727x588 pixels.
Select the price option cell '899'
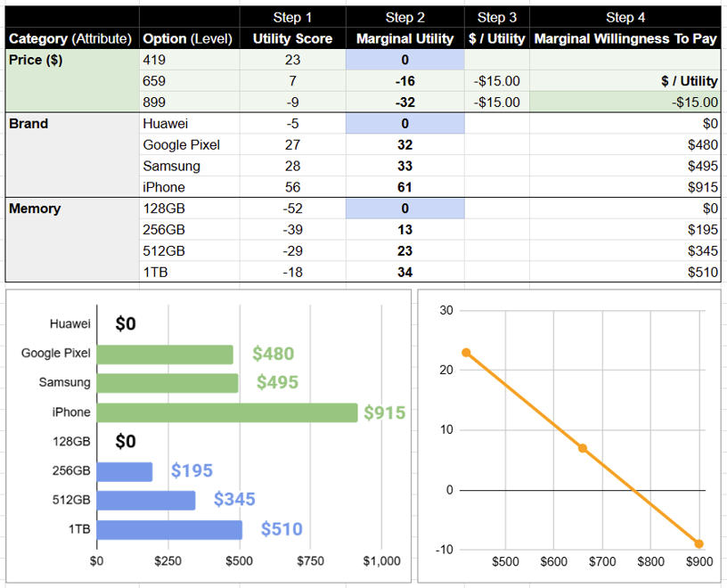point(189,102)
